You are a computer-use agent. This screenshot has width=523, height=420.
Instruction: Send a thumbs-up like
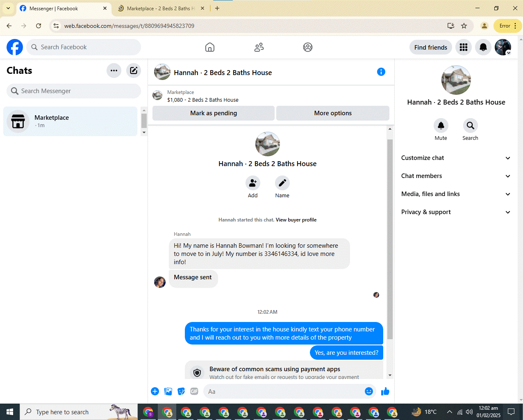(x=385, y=391)
